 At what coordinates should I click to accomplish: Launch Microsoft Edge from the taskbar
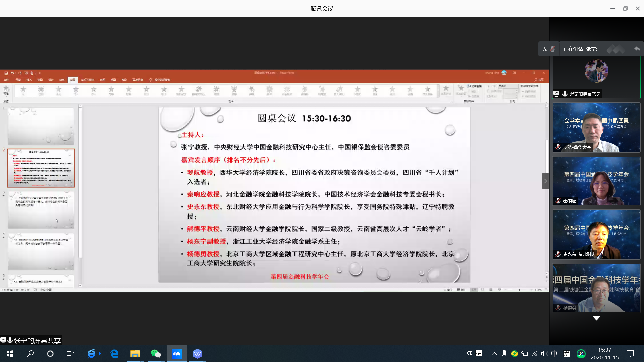[114, 354]
